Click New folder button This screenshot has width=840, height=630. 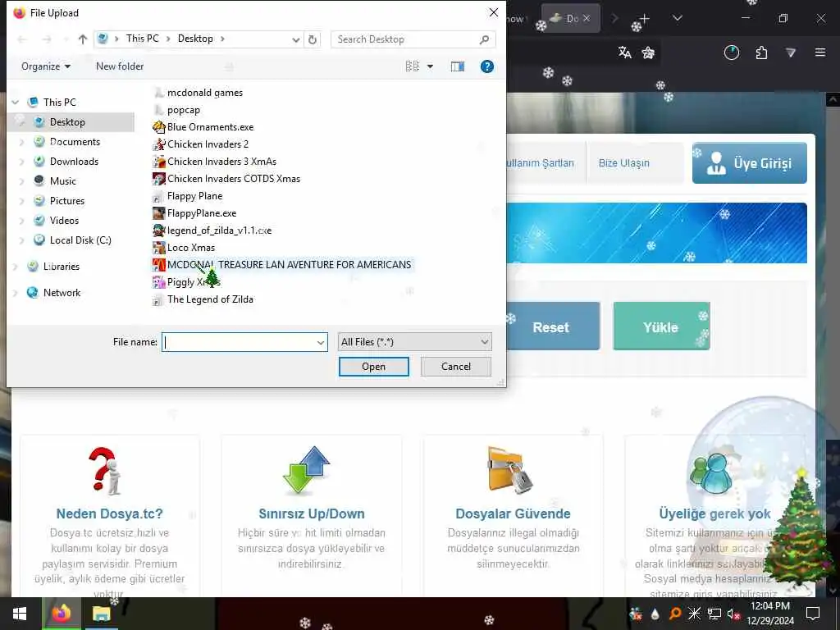coord(120,66)
